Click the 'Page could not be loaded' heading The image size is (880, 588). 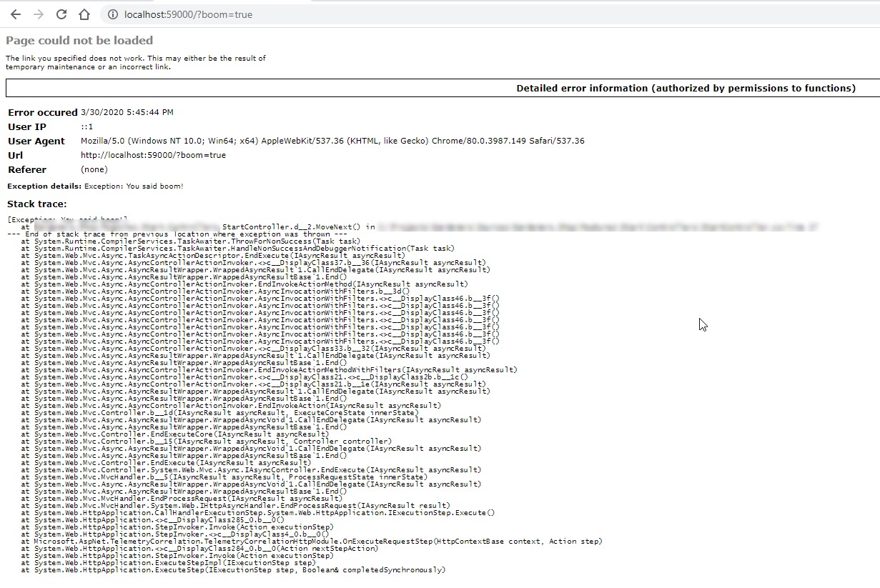click(x=79, y=41)
